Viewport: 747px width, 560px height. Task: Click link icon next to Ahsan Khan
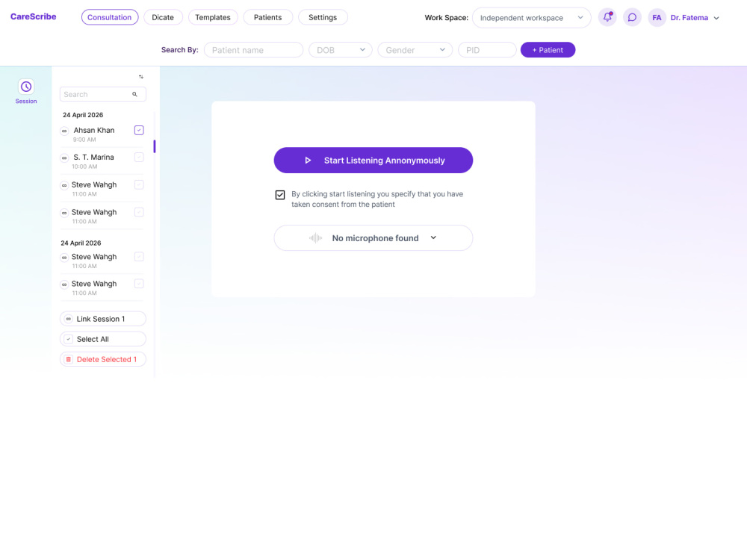[x=64, y=131]
